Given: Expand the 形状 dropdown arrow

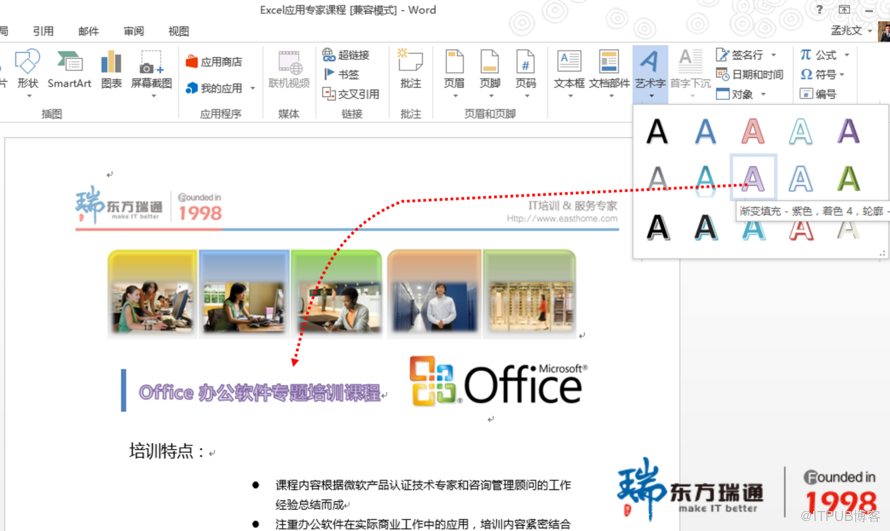Looking at the screenshot, I should point(29,96).
